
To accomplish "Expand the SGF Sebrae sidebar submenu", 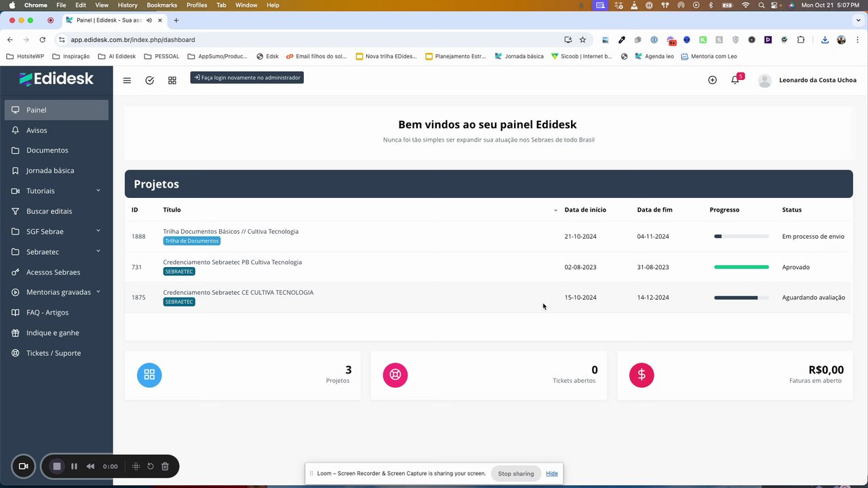I will click(x=98, y=231).
